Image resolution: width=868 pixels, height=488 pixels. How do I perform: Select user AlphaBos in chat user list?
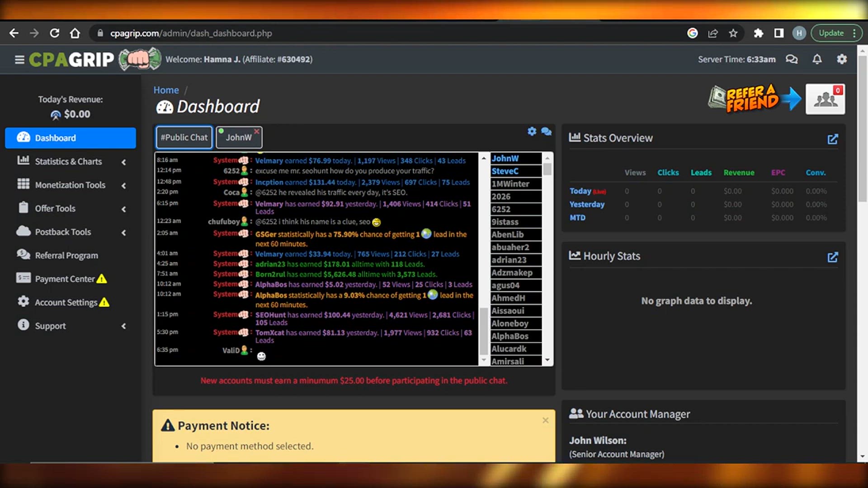point(516,336)
